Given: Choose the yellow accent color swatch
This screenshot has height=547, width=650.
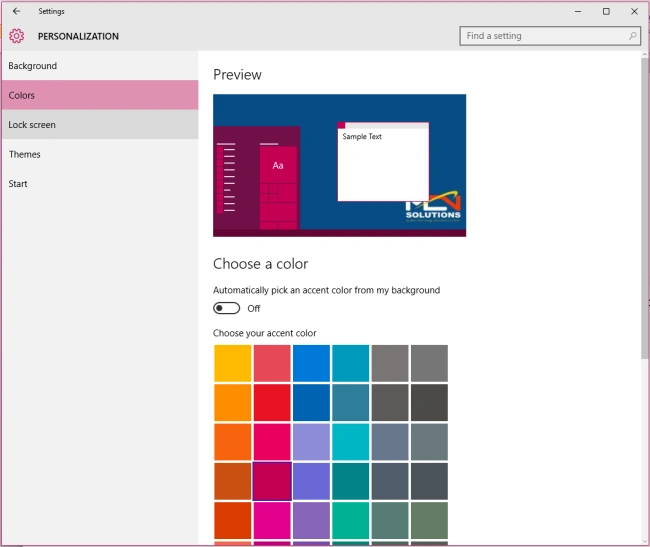Looking at the screenshot, I should tap(233, 363).
